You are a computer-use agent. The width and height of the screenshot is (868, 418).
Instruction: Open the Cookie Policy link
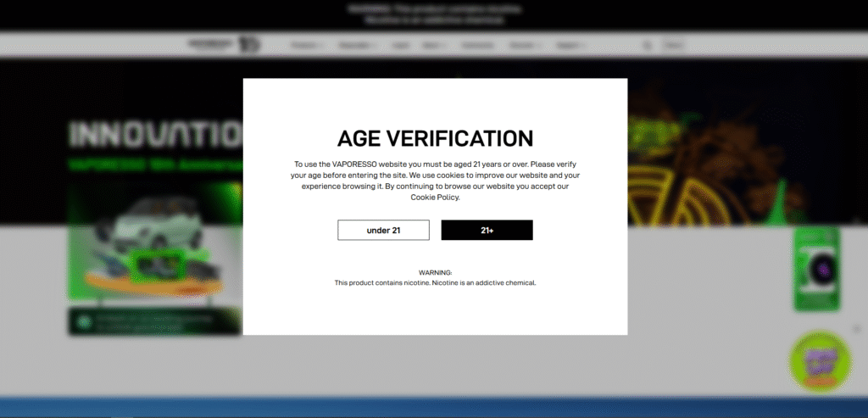(435, 197)
